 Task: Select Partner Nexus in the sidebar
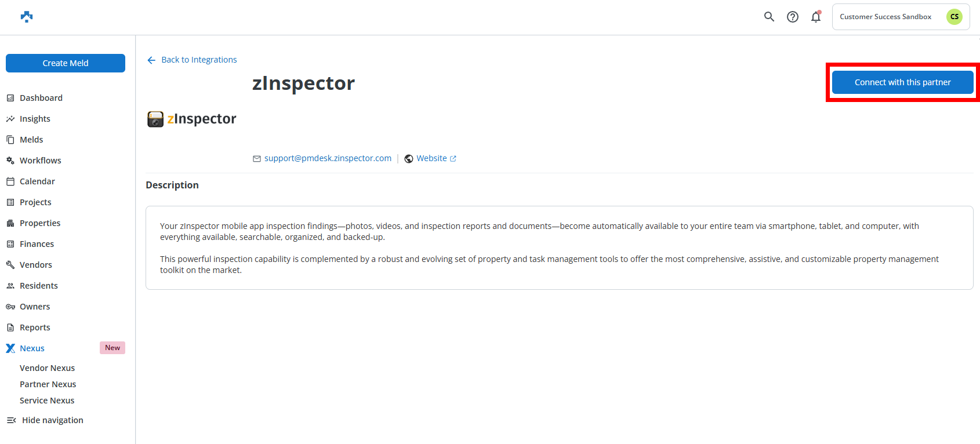(48, 384)
